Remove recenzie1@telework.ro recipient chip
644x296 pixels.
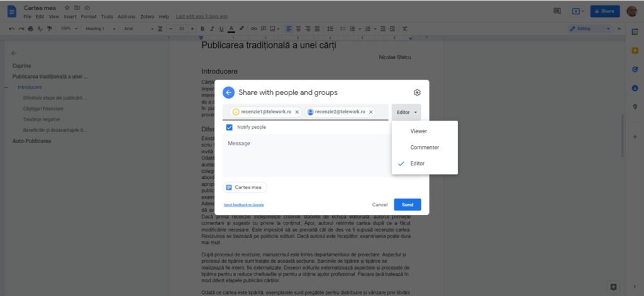pos(297,112)
